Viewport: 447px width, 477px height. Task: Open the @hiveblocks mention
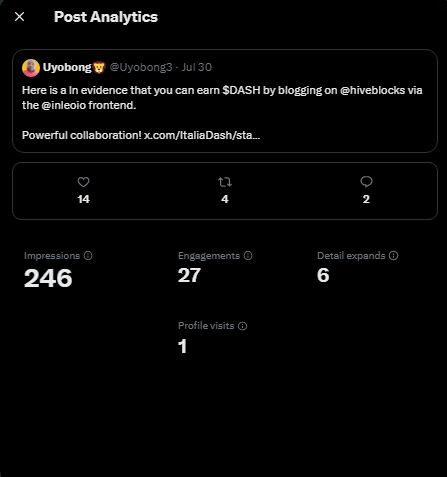[372, 90]
